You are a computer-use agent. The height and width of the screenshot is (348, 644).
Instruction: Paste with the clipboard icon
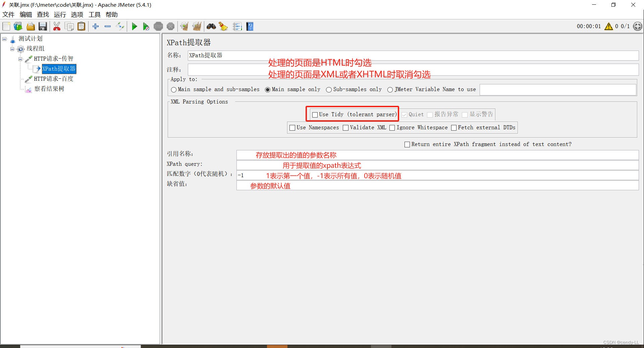81,26
